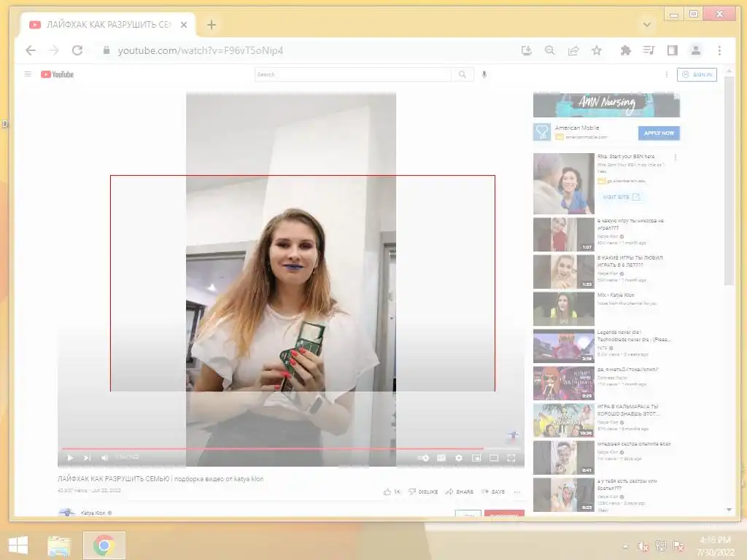Open the tab search chevron dropdown
This screenshot has width=747, height=560.
click(646, 25)
